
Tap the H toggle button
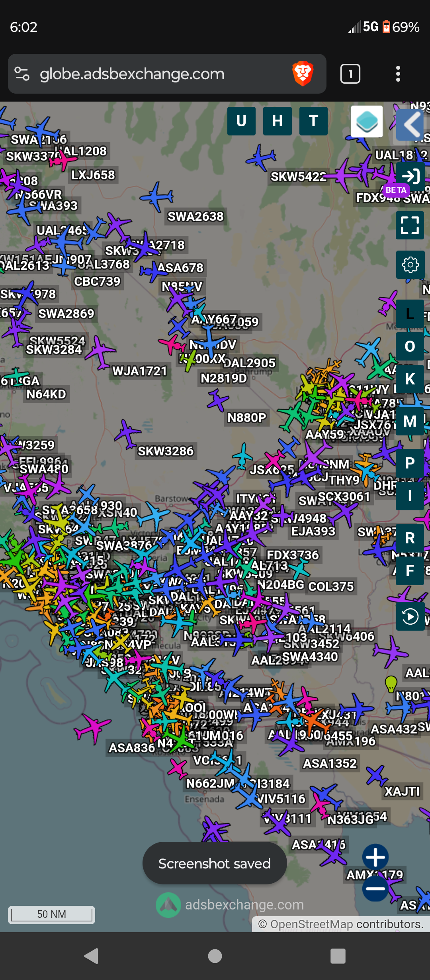(278, 121)
